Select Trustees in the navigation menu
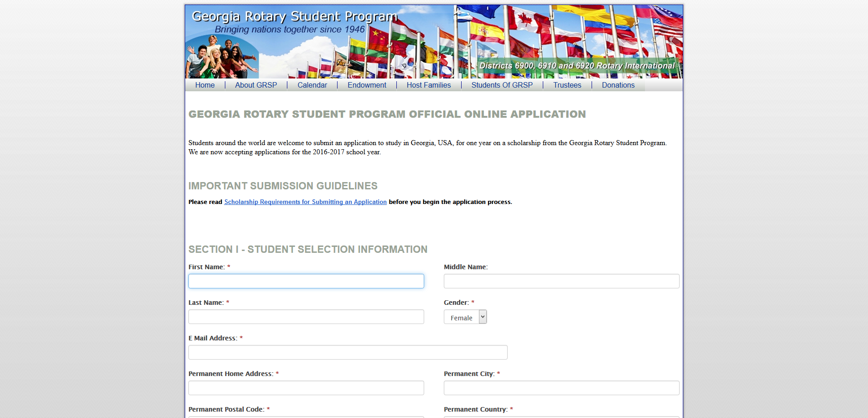Image resolution: width=868 pixels, height=418 pixels. click(x=567, y=85)
